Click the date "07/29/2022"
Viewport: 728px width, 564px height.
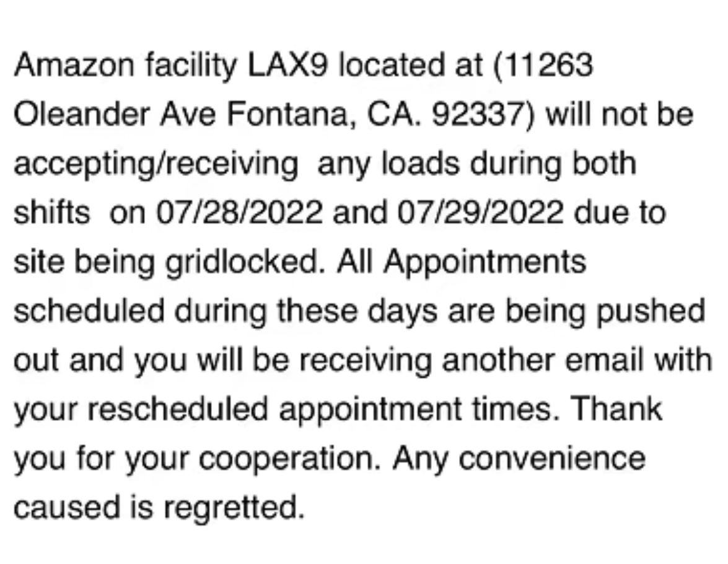481,213
